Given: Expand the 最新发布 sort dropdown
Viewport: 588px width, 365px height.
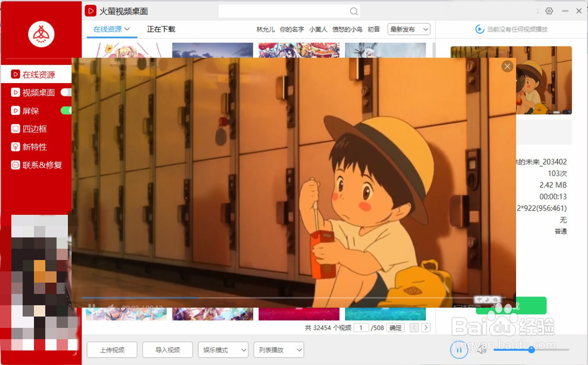Looking at the screenshot, I should pyautogui.click(x=409, y=29).
